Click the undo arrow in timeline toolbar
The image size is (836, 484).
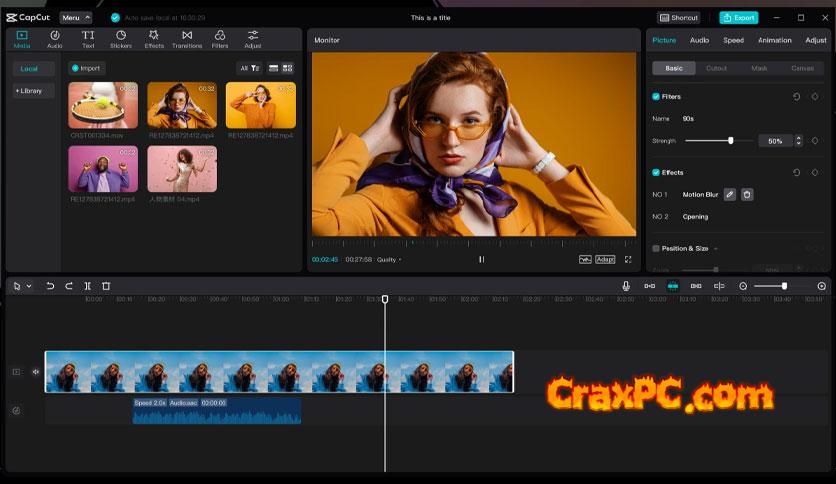(50, 286)
